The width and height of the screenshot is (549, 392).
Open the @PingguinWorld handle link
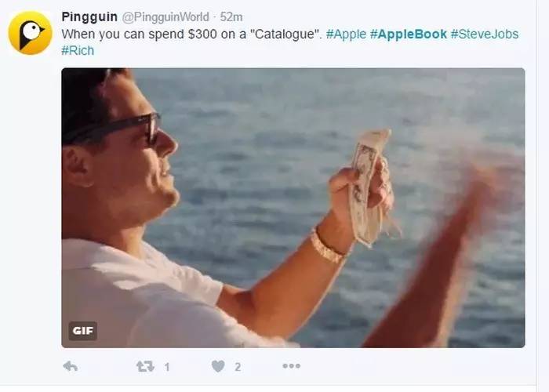[165, 16]
